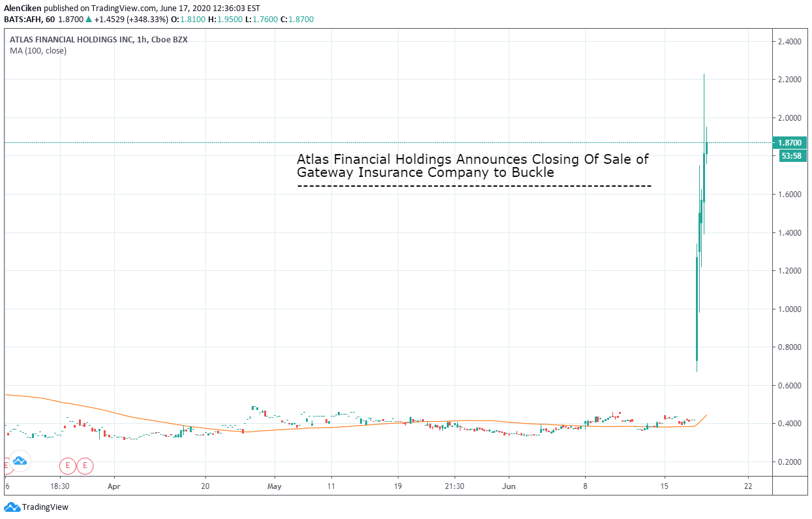The height and width of the screenshot is (519, 812).
Task: Click the green arrow beside 1.8700 in header
Action: 88,20
